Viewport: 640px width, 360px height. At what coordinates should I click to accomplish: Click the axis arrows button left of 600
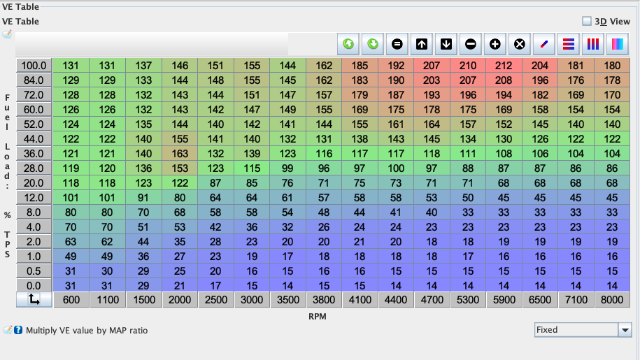pyautogui.click(x=34, y=300)
